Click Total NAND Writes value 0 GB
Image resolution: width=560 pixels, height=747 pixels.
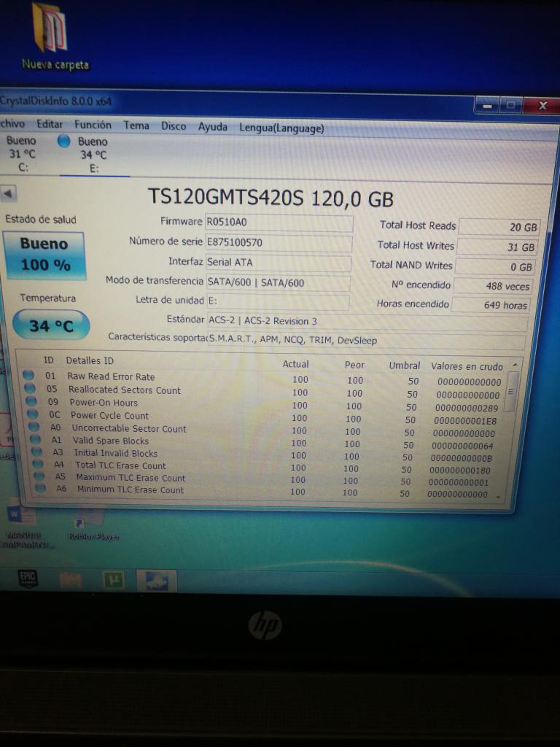(495, 267)
